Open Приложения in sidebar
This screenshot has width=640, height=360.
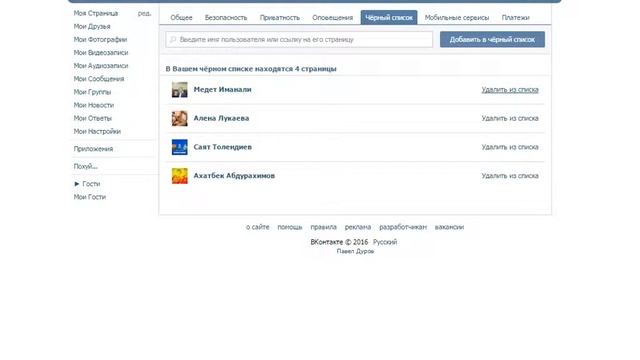click(x=93, y=149)
